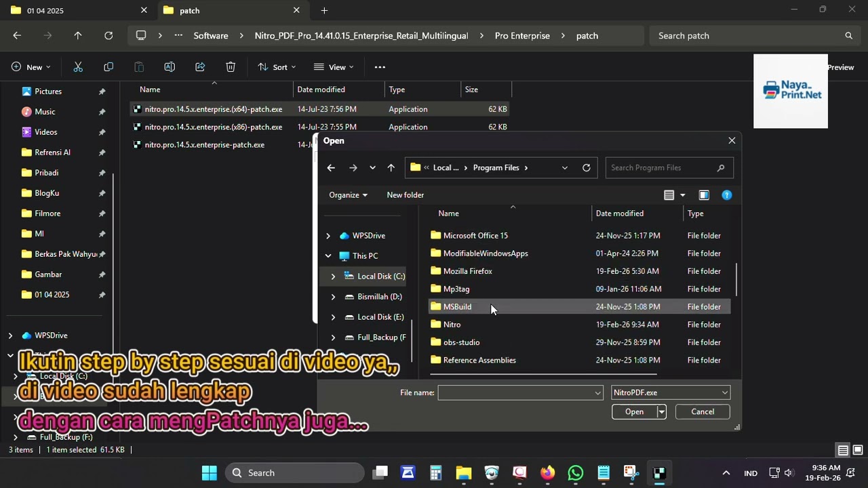Click the Help question mark in Open dialog
Screen dimensions: 868x488
pos(727,195)
